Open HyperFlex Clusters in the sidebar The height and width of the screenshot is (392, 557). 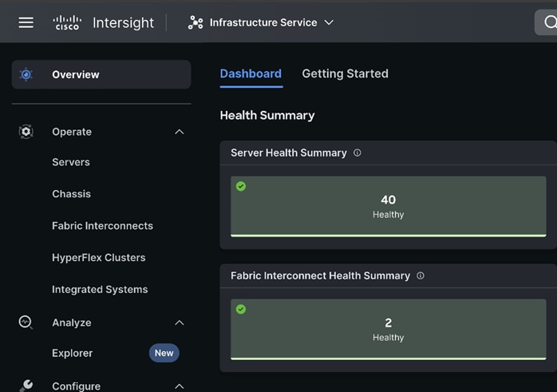click(x=99, y=257)
